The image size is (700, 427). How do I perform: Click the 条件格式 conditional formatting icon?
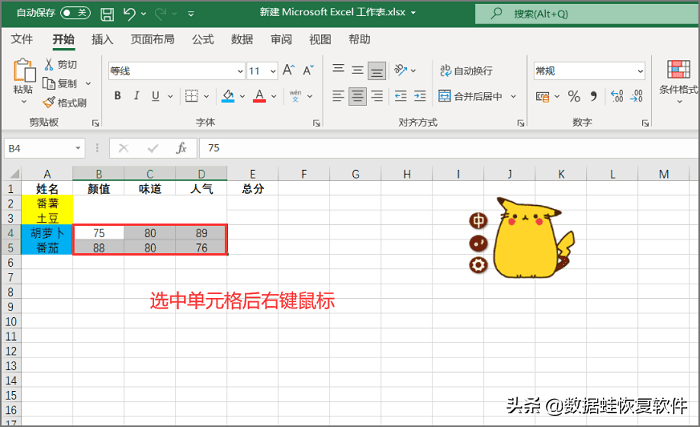click(679, 69)
